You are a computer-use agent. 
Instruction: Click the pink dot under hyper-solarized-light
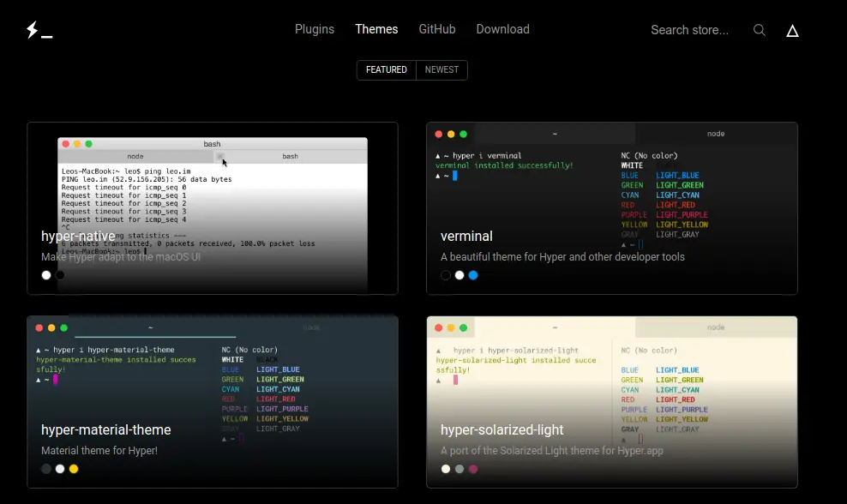click(473, 469)
